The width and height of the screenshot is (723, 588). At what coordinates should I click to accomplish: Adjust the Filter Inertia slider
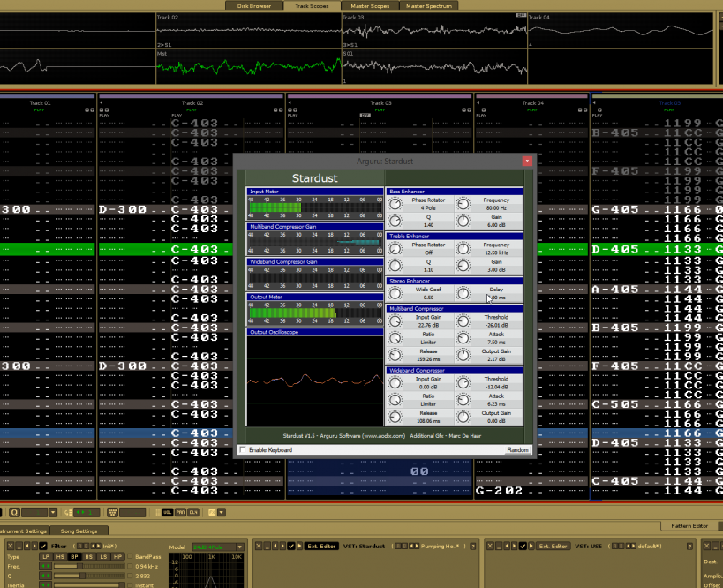89,585
